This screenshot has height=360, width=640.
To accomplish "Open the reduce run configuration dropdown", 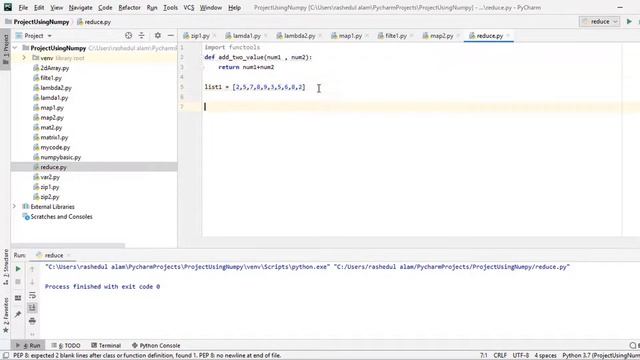I will coord(600,22).
